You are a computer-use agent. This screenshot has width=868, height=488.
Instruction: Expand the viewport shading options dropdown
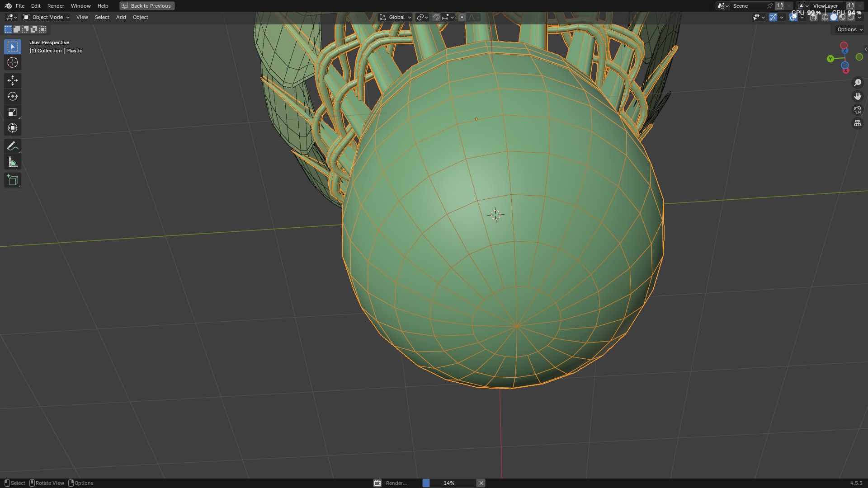pos(859,17)
